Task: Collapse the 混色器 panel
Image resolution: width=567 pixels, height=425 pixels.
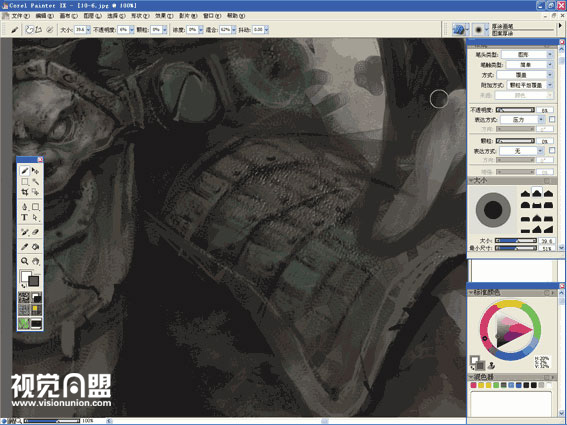Action: click(472, 377)
